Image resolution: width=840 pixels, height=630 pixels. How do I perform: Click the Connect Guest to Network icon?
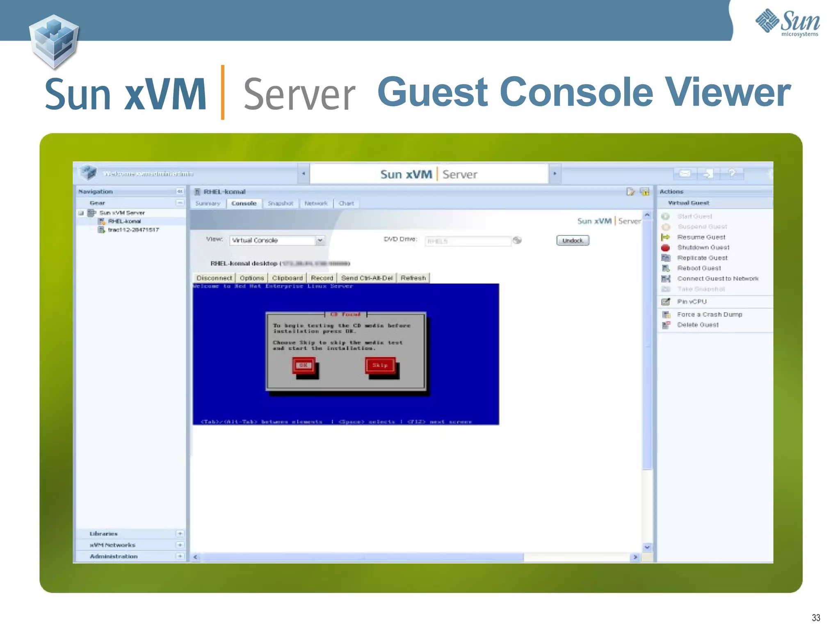click(666, 279)
